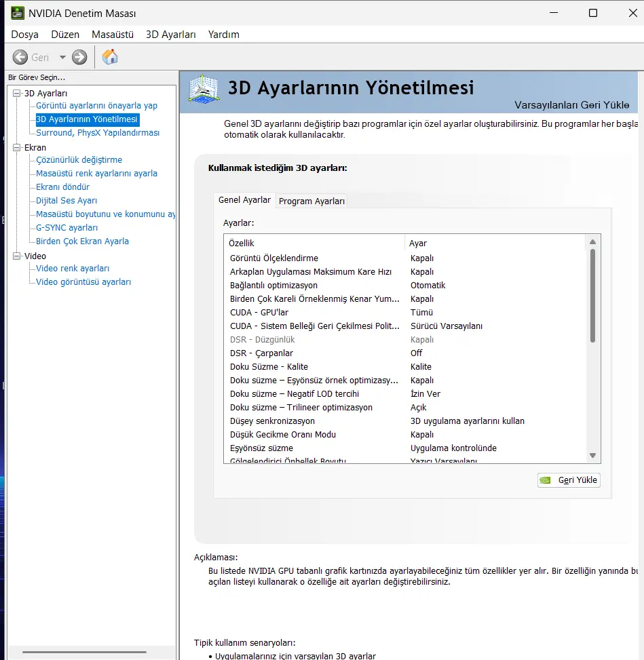Viewport: 644px width, 660px height.
Task: Click the Geri Yükle button
Action: tap(569, 480)
